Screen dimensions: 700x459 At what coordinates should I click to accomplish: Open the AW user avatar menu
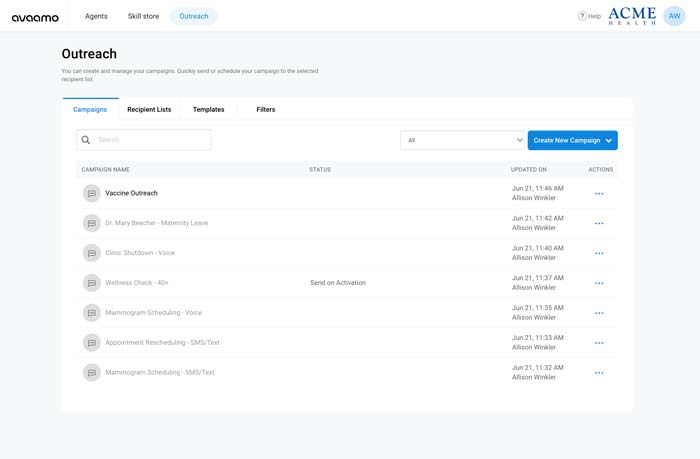[674, 16]
